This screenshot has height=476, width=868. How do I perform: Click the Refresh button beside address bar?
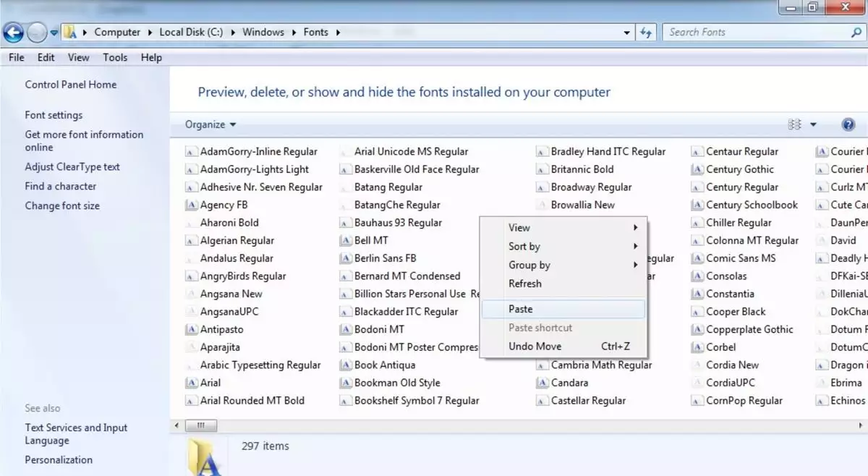[646, 33]
